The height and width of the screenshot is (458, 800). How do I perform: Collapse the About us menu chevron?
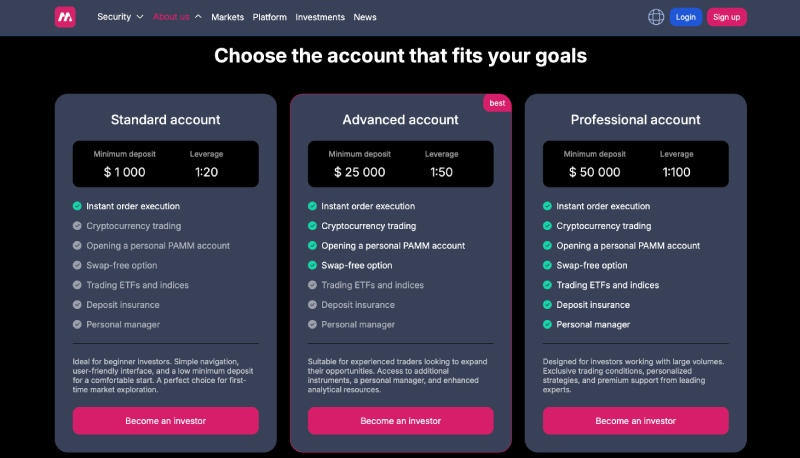[x=198, y=17]
